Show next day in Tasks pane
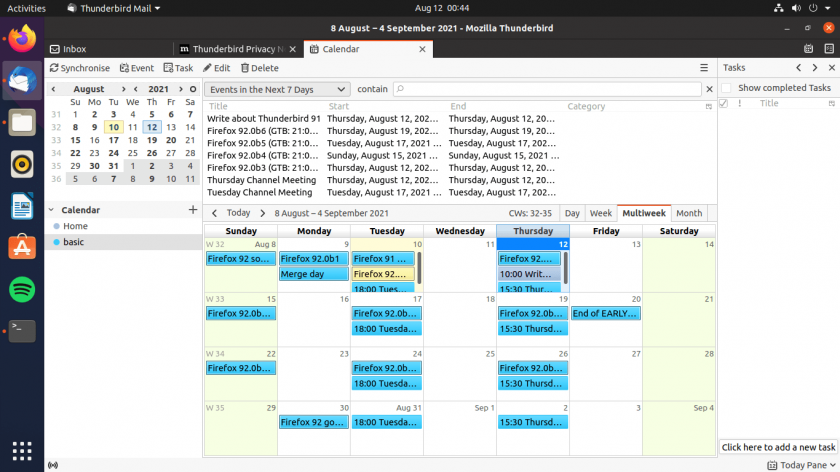Image resolution: width=840 pixels, height=472 pixels. click(x=815, y=68)
